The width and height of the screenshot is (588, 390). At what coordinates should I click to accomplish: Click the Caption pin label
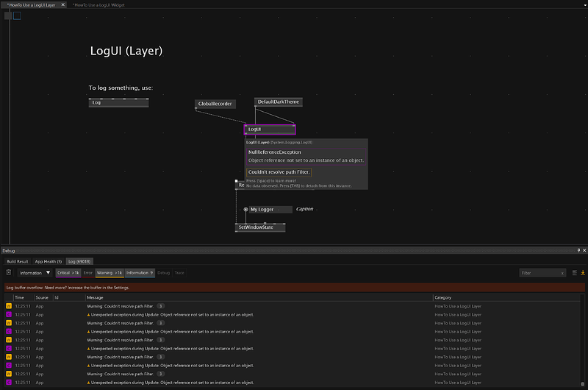[304, 209]
